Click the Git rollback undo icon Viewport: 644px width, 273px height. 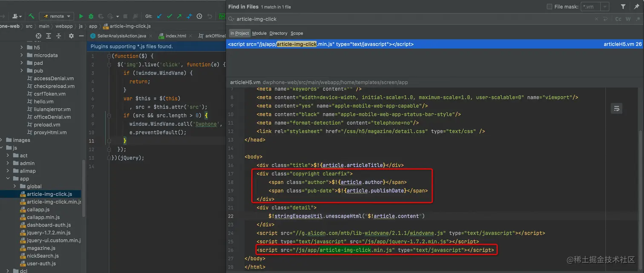point(210,16)
